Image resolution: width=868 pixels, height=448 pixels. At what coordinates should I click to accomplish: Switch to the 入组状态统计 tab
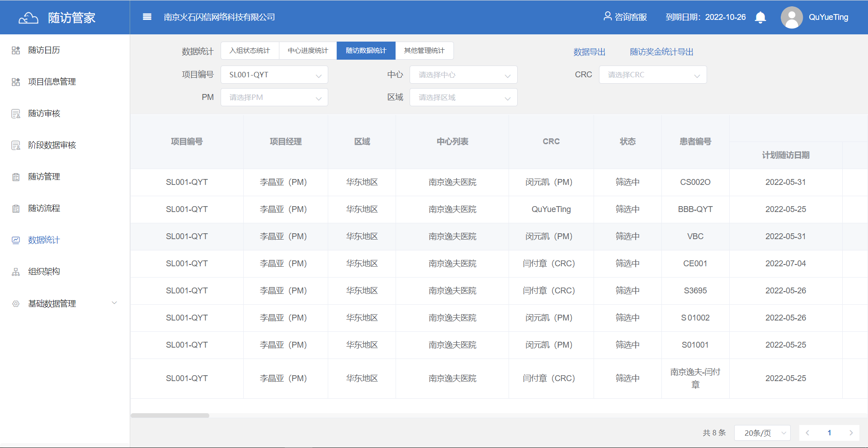pos(250,51)
